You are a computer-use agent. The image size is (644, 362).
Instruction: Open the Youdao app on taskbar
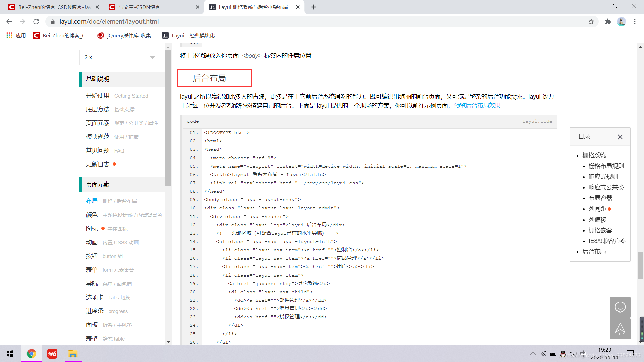(52, 354)
